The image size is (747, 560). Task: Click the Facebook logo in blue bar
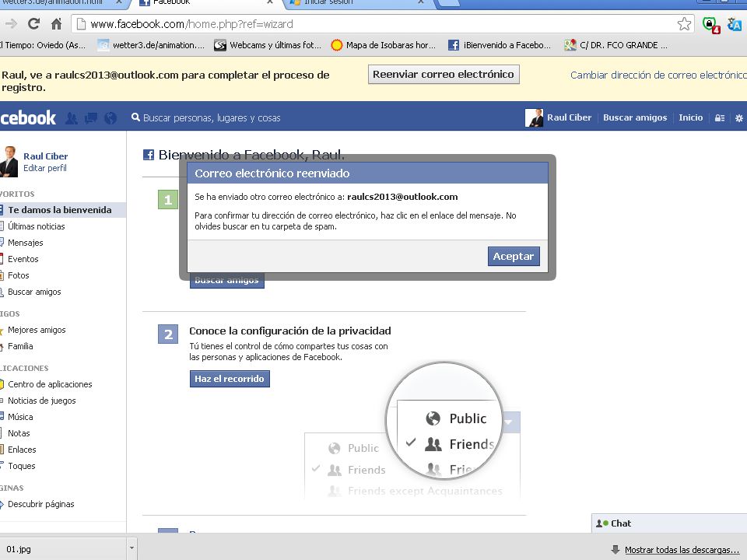pos(28,117)
